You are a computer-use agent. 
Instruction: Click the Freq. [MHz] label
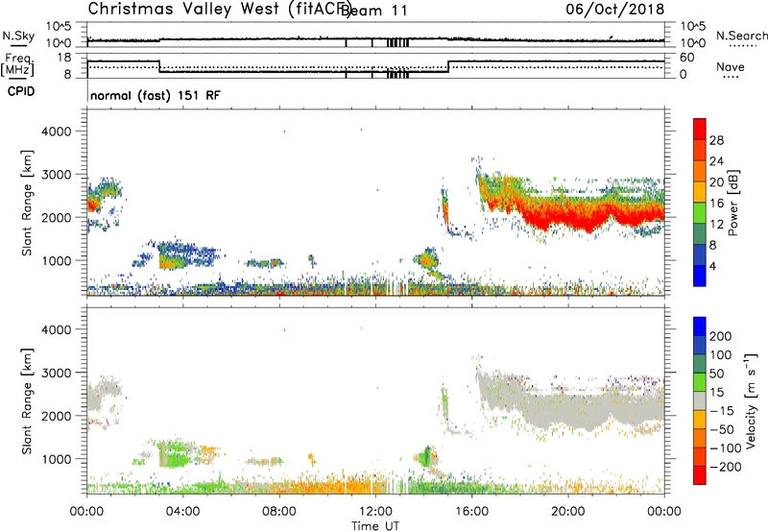tap(17, 64)
